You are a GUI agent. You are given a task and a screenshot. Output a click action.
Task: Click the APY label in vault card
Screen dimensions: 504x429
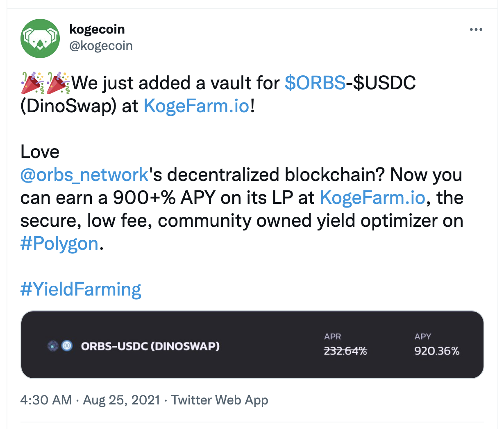422,336
